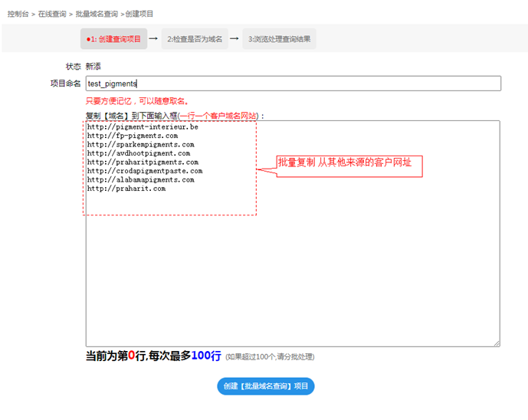Image resolution: width=528 pixels, height=420 pixels.
Task: Focus the 项目命名 input field
Action: [x=294, y=84]
